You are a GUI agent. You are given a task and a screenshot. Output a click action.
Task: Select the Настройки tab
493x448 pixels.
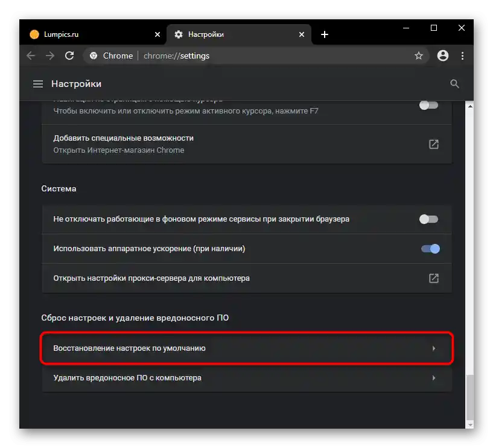pyautogui.click(x=239, y=34)
